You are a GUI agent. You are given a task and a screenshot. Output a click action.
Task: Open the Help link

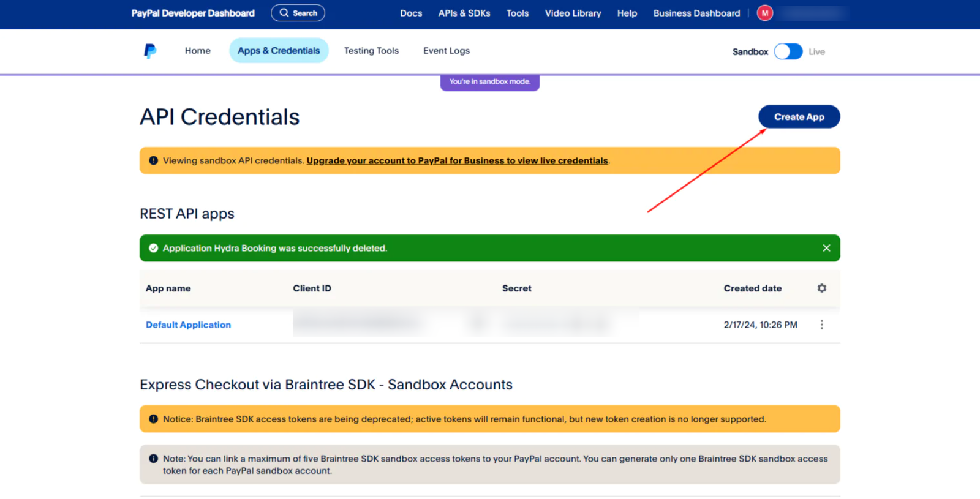pos(627,13)
